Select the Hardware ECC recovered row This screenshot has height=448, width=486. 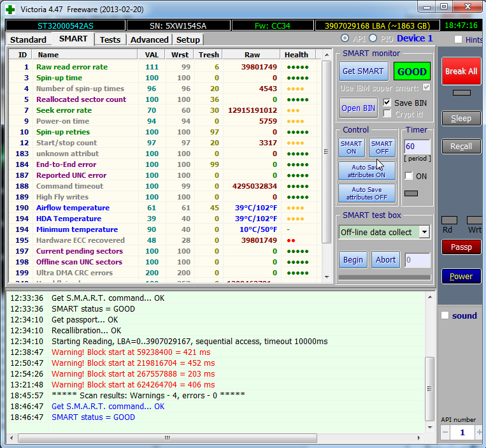(x=164, y=240)
